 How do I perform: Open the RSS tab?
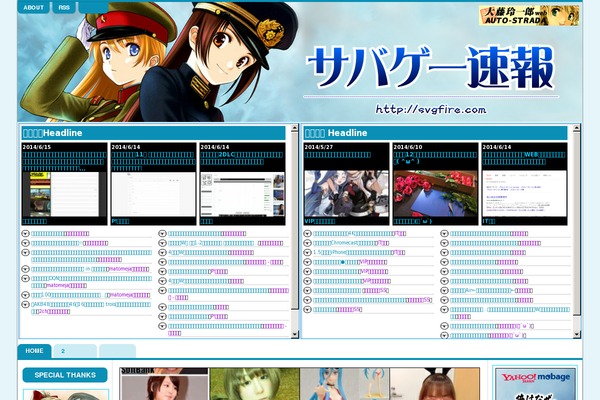pos(64,7)
